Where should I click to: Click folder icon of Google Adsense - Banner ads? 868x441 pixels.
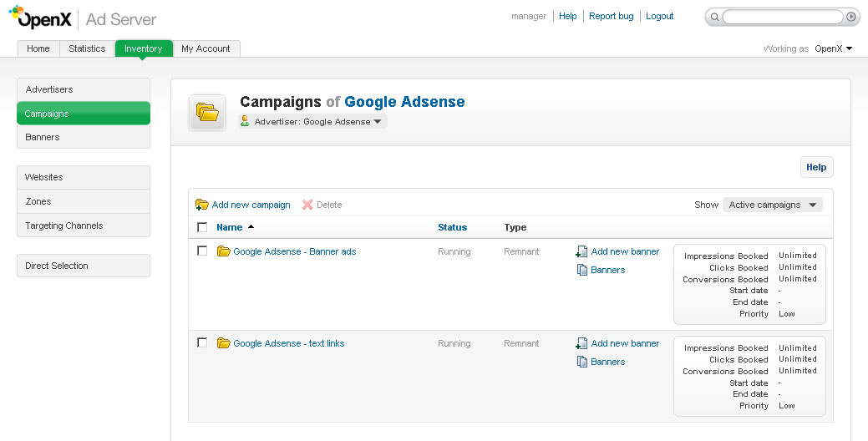coord(224,251)
